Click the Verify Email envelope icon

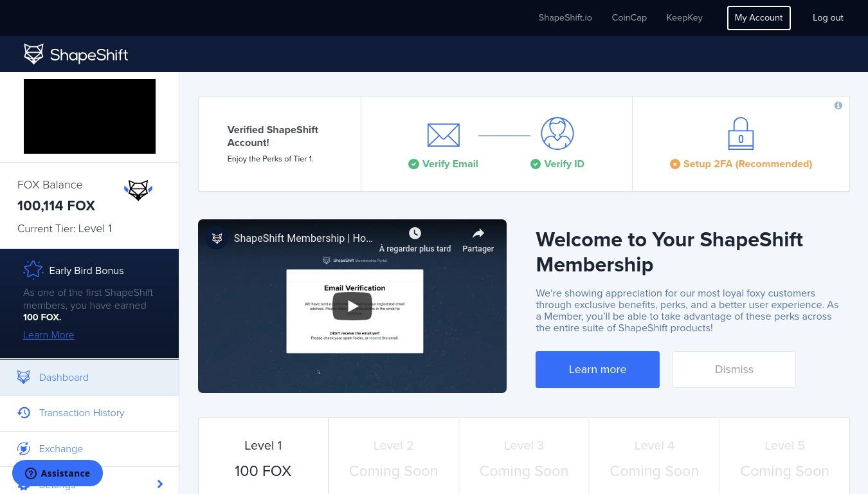click(x=443, y=135)
